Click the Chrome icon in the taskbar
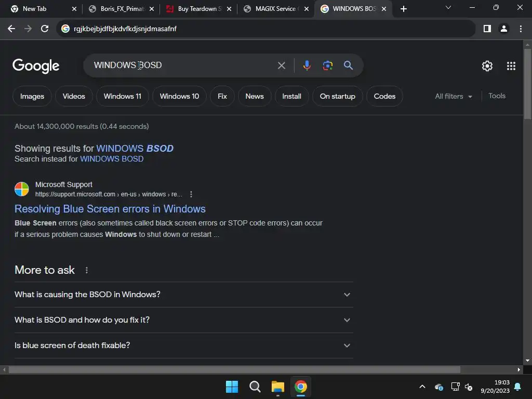 coord(301,387)
